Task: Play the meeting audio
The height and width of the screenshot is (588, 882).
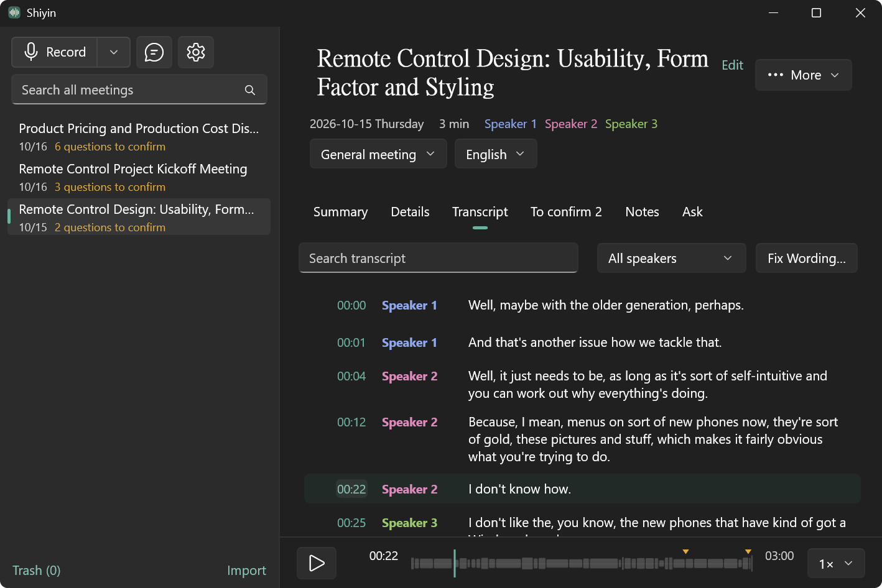Action: pos(317,563)
